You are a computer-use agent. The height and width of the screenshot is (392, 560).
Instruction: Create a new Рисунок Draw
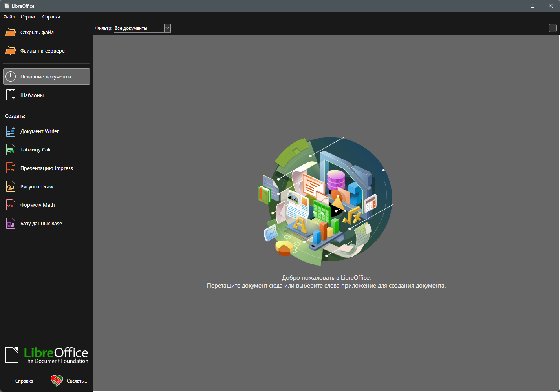[46, 186]
